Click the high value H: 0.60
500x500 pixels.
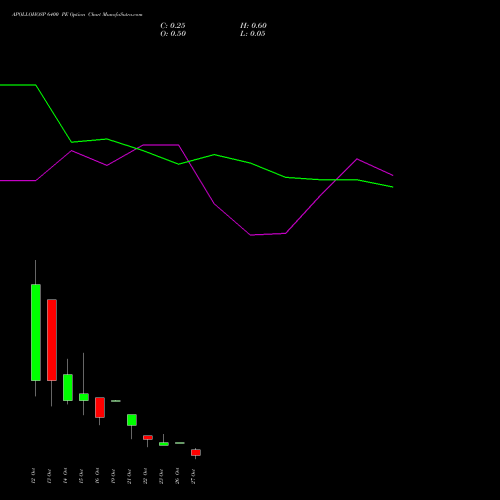point(253,26)
